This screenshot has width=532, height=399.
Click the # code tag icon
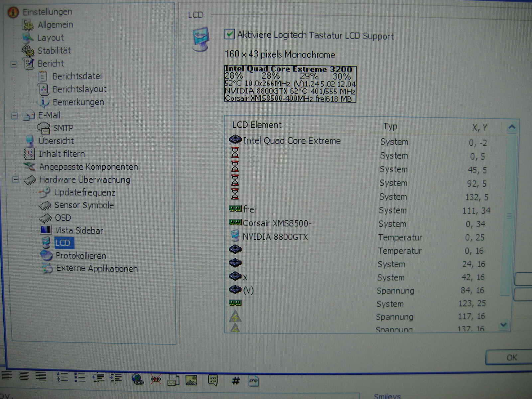(236, 380)
